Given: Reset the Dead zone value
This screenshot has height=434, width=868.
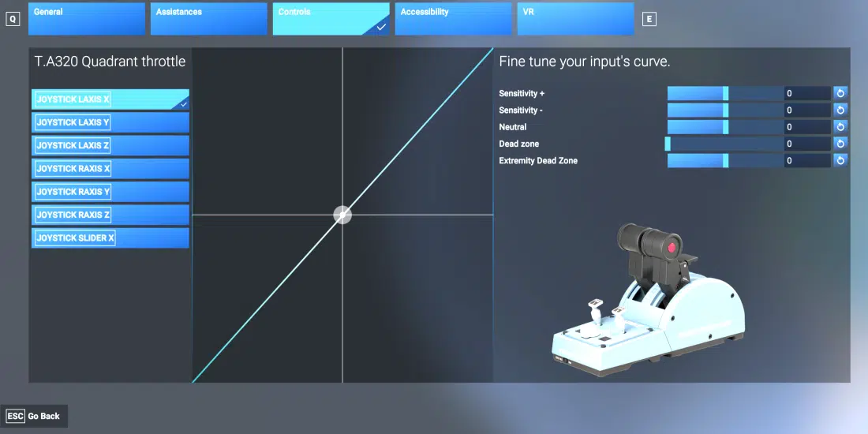Looking at the screenshot, I should coord(840,144).
